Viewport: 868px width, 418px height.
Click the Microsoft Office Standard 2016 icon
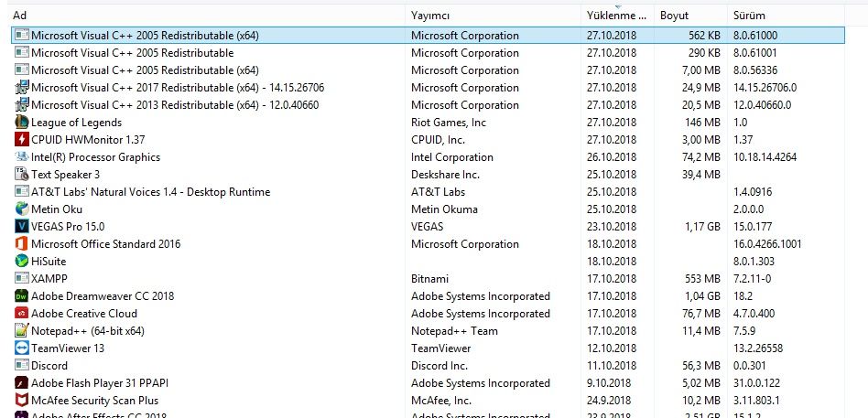click(x=22, y=244)
